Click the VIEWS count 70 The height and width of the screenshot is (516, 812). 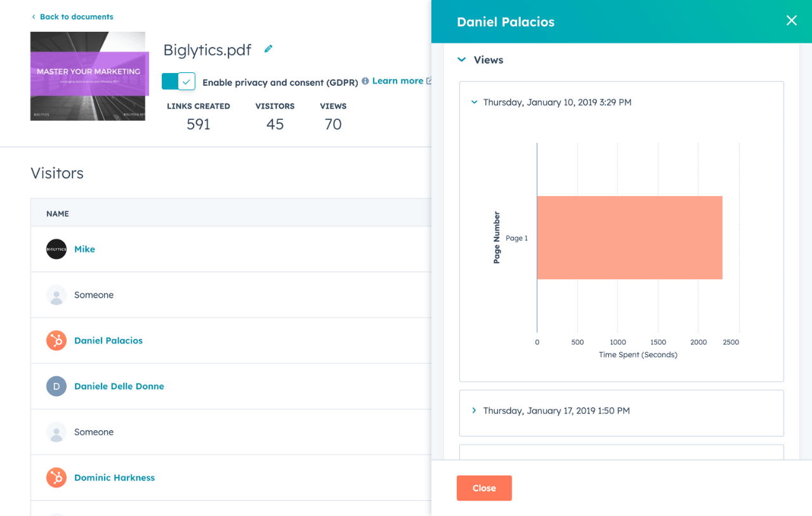click(x=333, y=124)
